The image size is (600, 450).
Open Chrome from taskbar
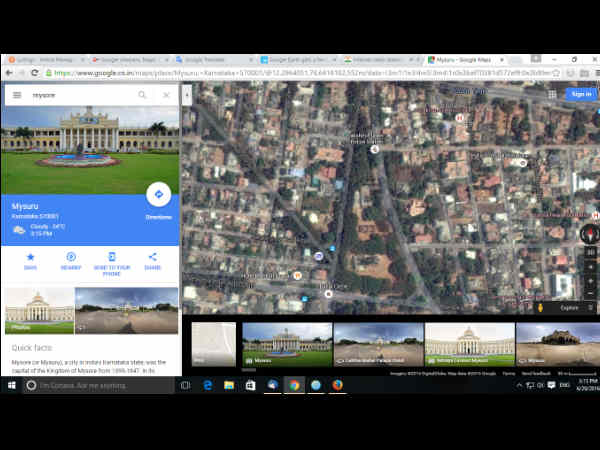coord(294,385)
